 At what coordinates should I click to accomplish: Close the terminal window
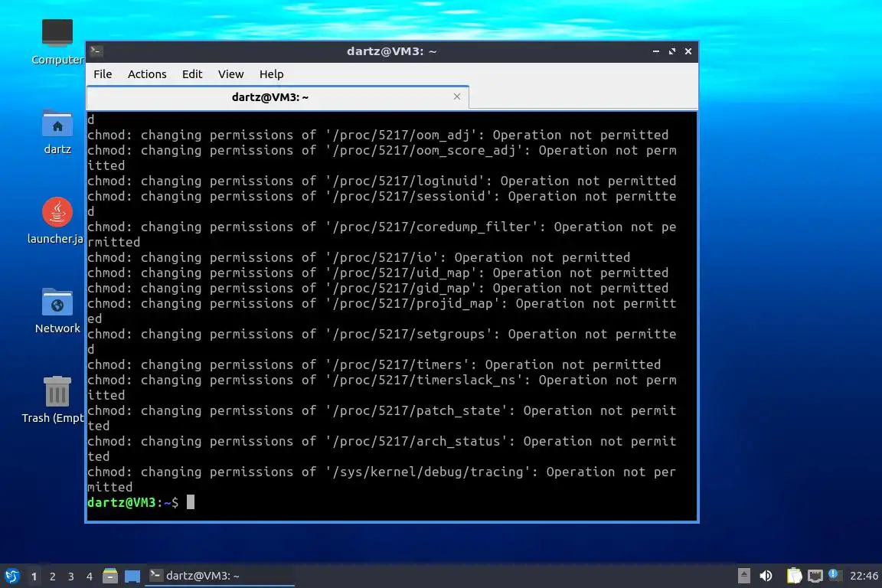tap(688, 51)
